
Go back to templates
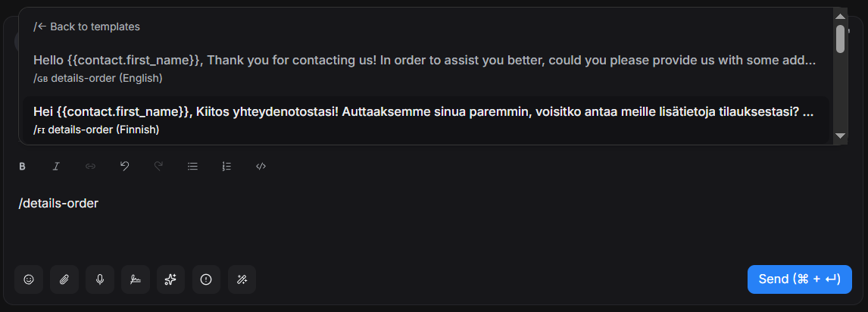coord(87,27)
